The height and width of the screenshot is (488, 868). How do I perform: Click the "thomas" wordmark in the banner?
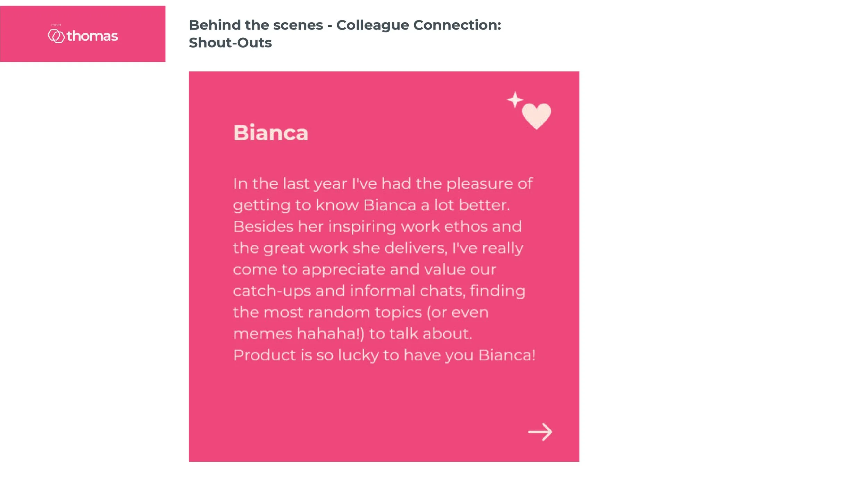click(92, 36)
